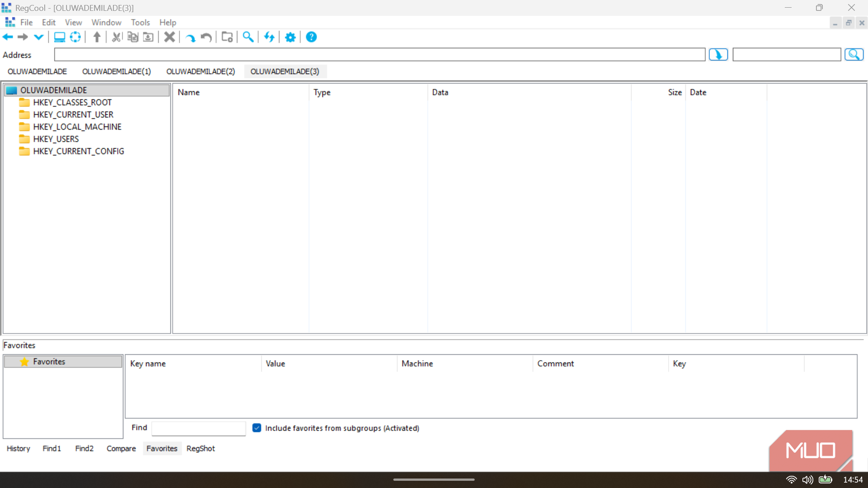The width and height of the screenshot is (868, 488).
Task: Open the Help menu
Action: tap(168, 22)
